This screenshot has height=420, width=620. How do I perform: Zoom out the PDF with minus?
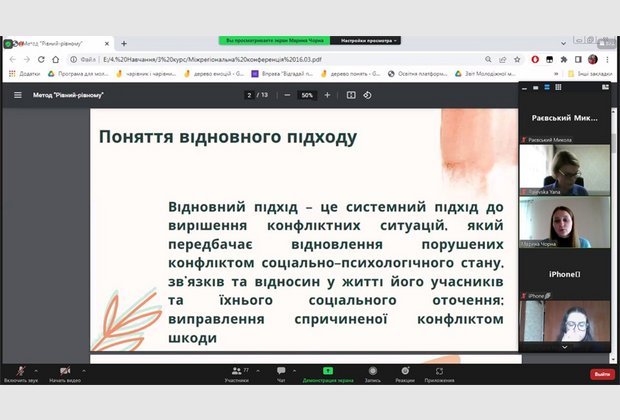click(287, 95)
